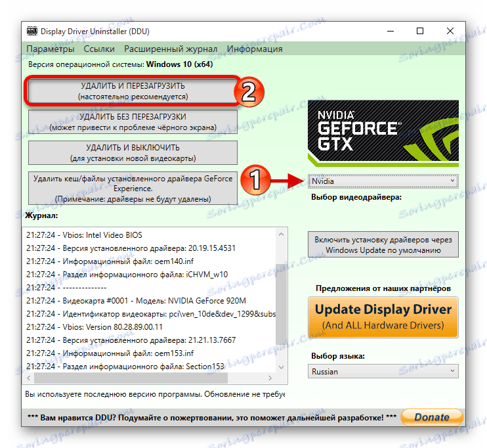The image size is (487, 448).
Task: Select log line 'oem140.inf'
Action: click(x=110, y=261)
